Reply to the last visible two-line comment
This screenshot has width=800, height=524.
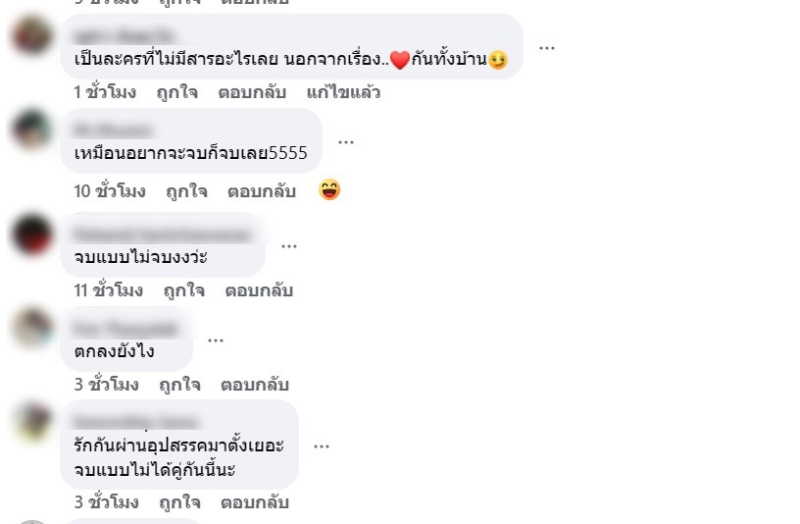(255, 503)
